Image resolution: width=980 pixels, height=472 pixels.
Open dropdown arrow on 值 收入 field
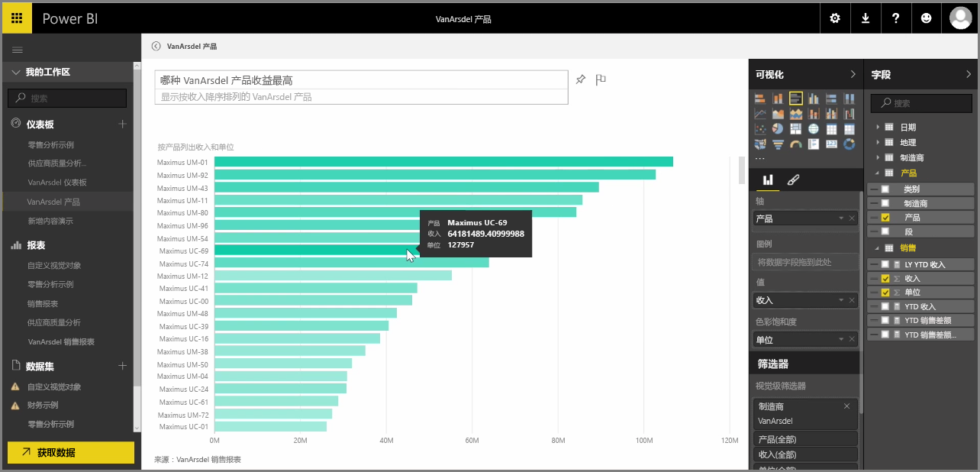[x=841, y=301]
